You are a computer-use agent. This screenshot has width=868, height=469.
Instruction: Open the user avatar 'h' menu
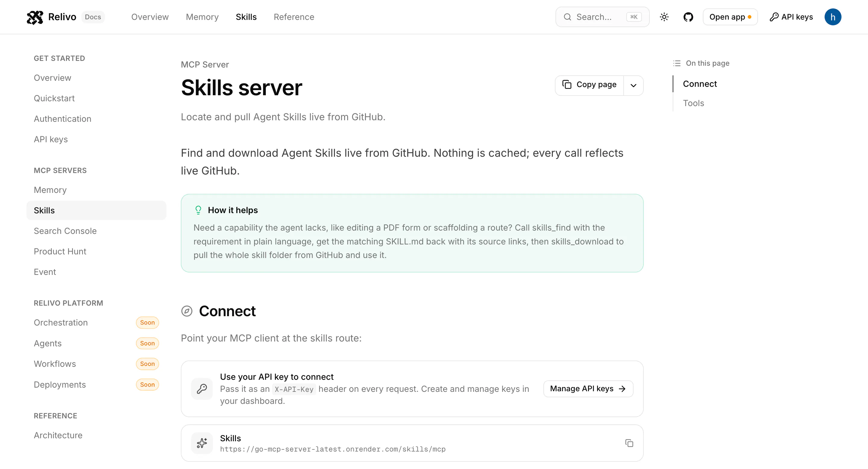click(833, 17)
